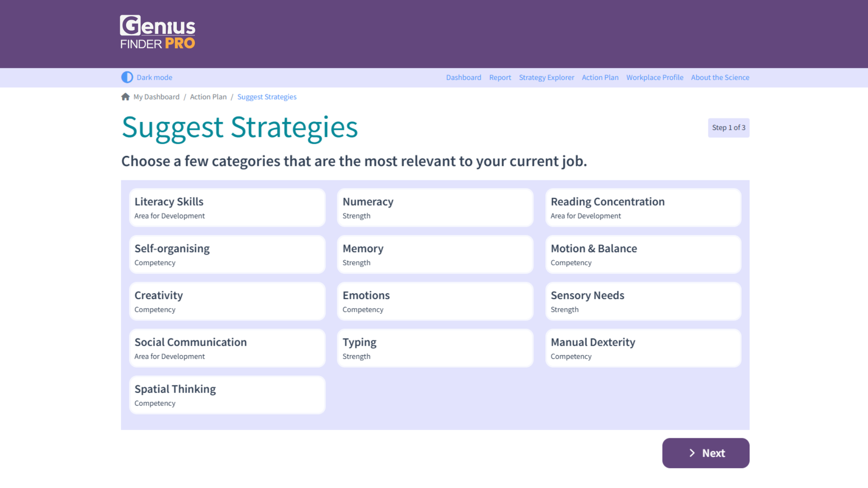Open About the Science link

[x=720, y=77]
